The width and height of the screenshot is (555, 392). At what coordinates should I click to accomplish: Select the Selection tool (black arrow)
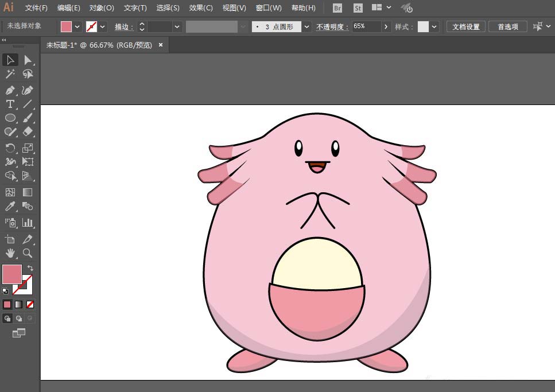(10, 60)
